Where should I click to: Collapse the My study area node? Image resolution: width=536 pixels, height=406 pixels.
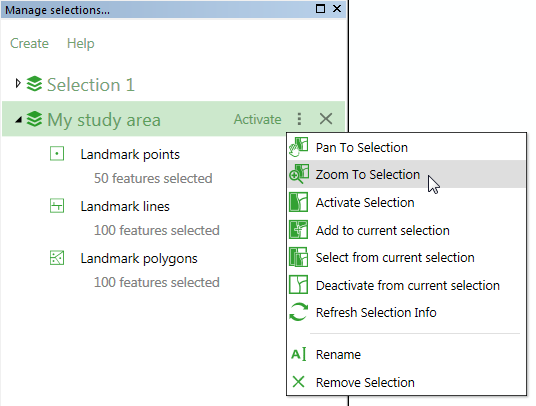18,120
